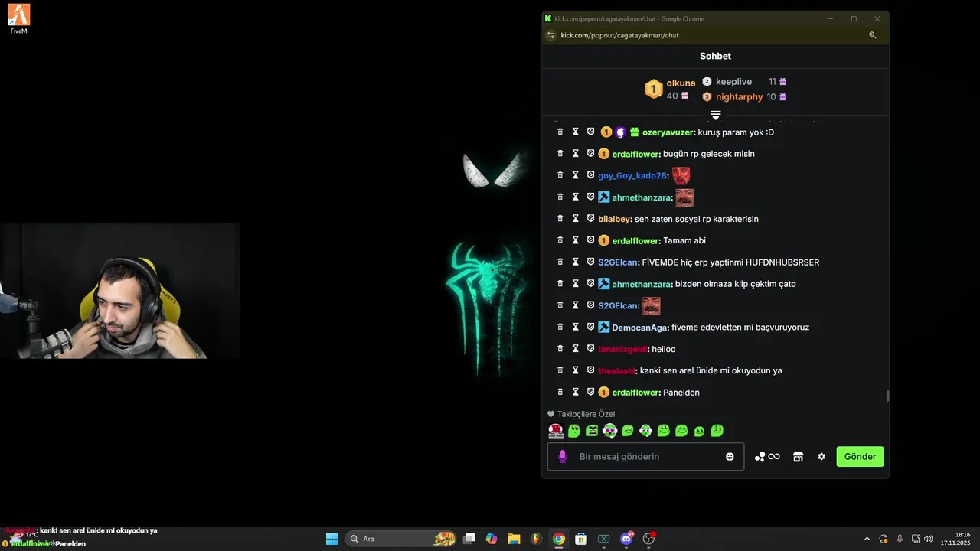Open olkuna's leaderboard profile
This screenshot has width=980, height=551.
[x=681, y=83]
